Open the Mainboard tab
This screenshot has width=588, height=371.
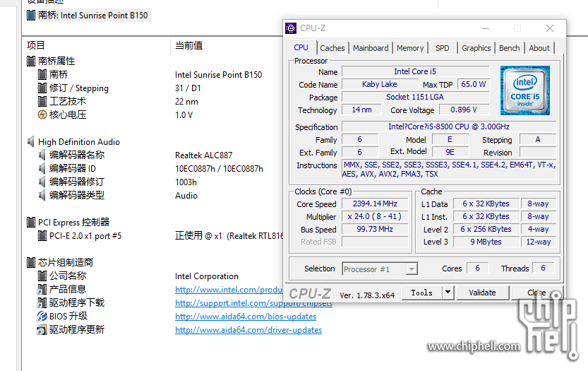(x=371, y=48)
